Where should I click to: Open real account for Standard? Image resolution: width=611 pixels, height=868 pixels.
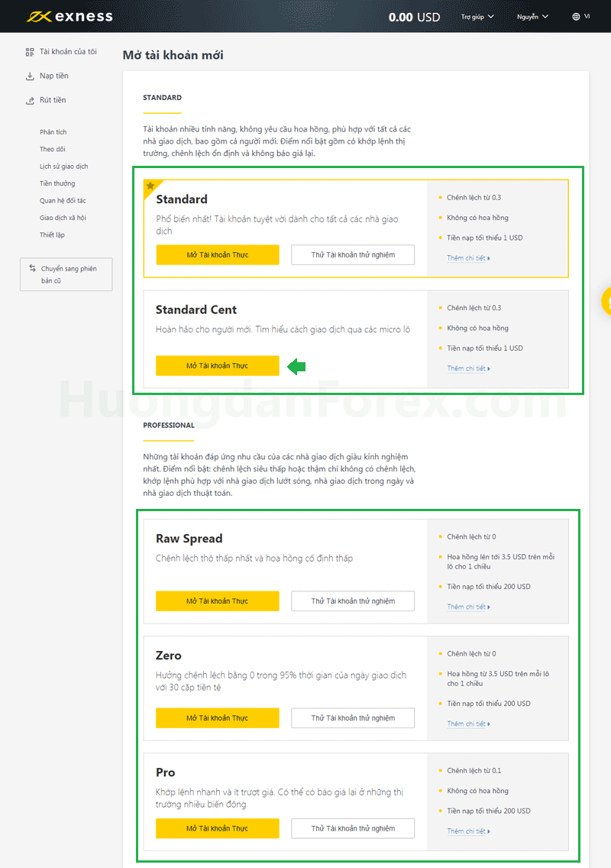pos(218,254)
